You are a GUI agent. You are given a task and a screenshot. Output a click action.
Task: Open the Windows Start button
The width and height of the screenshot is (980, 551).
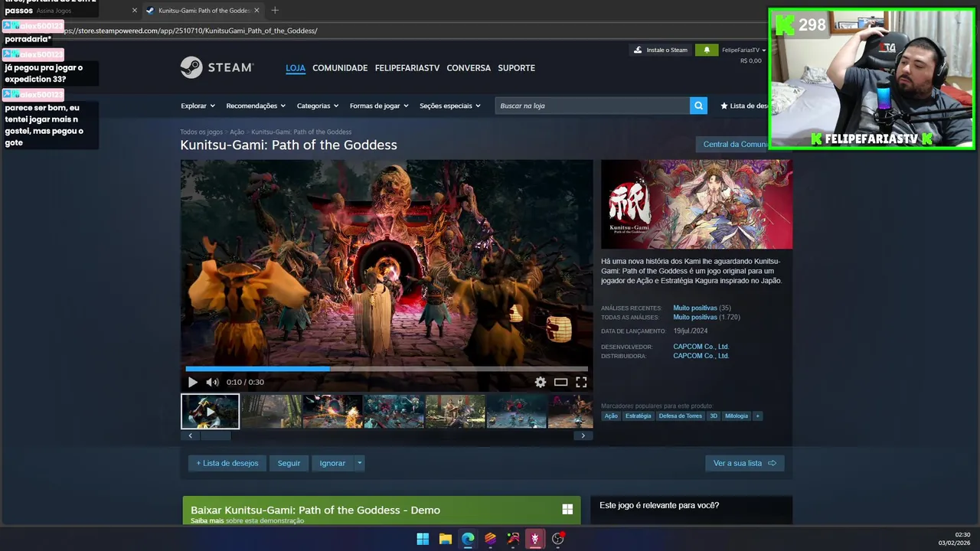(x=423, y=539)
